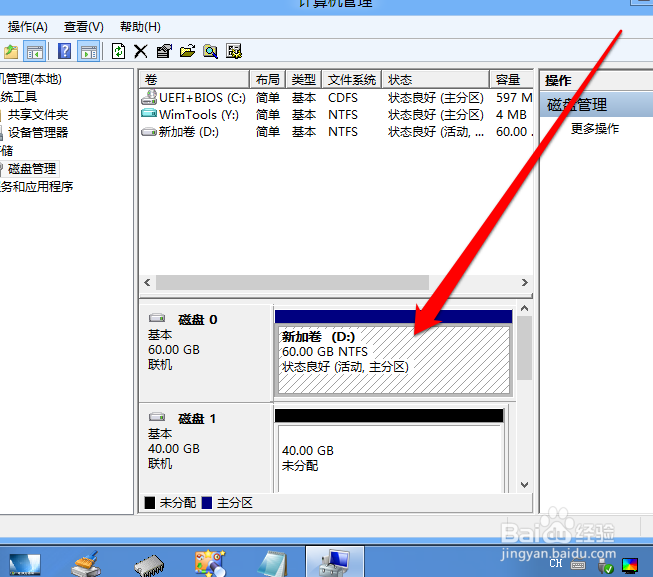The height and width of the screenshot is (577, 653).
Task: Click the CH input language indicator
Action: point(556,564)
